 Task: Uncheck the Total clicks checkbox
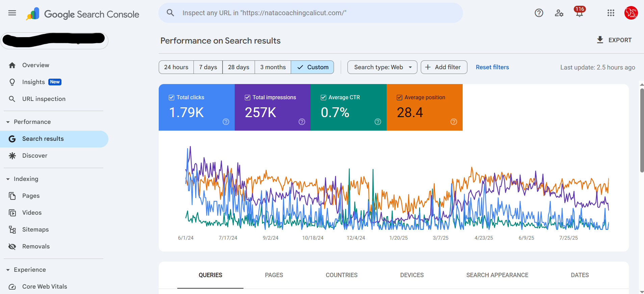point(171,97)
